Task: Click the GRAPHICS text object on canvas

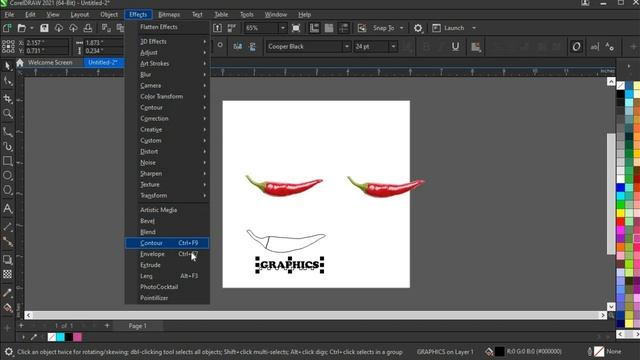Action: 290,265
